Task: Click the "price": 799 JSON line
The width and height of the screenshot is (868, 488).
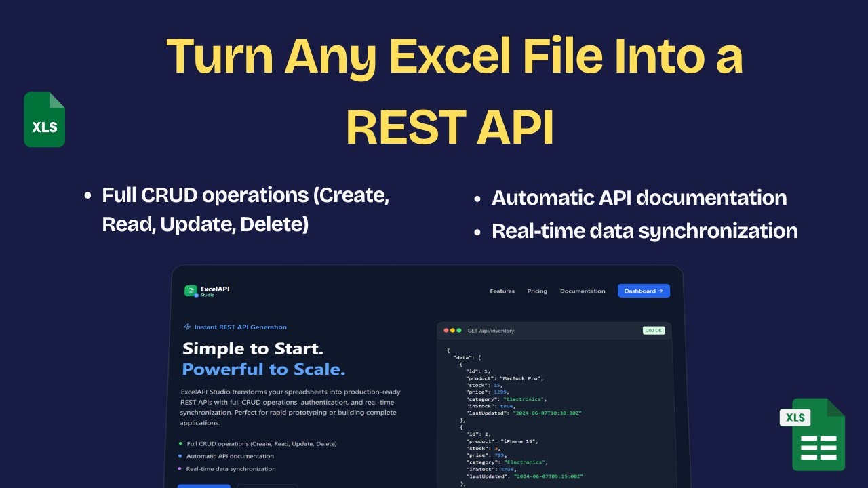Action: [x=485, y=455]
